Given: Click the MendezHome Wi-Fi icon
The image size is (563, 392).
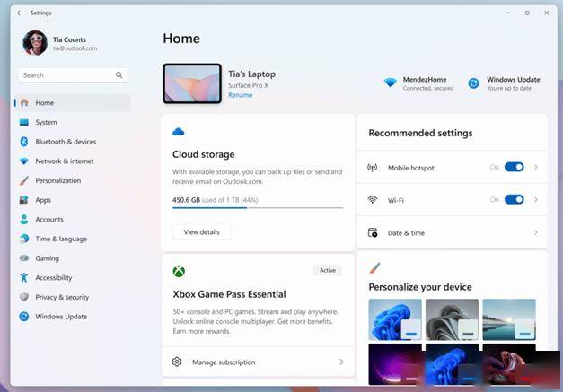Looking at the screenshot, I should (390, 83).
